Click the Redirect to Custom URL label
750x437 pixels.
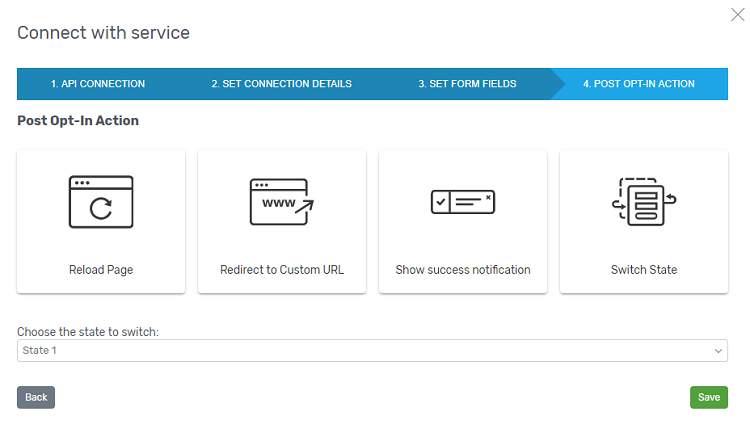coord(282,270)
